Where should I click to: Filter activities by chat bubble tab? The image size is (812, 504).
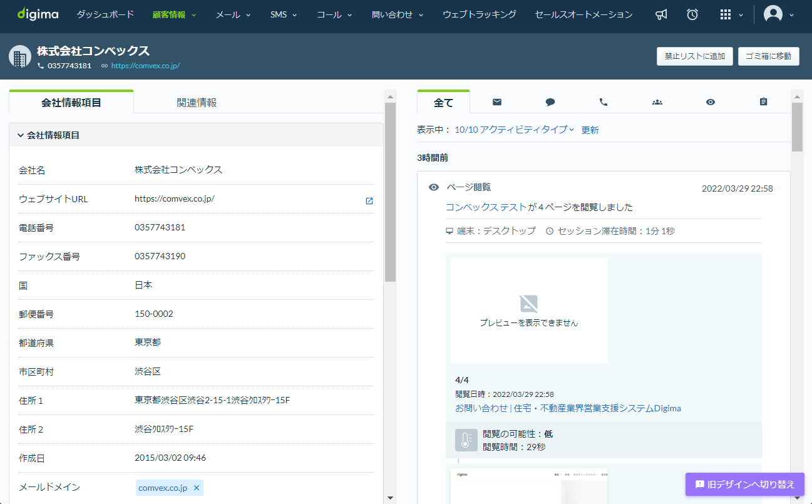[550, 101]
